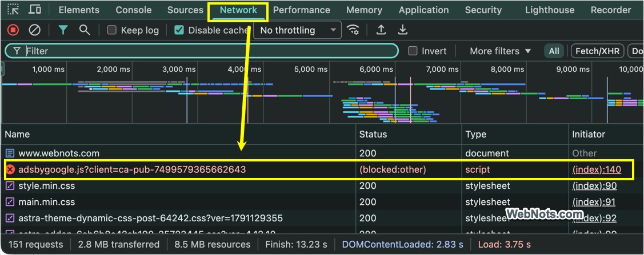Open initiator link (index):140

click(597, 169)
